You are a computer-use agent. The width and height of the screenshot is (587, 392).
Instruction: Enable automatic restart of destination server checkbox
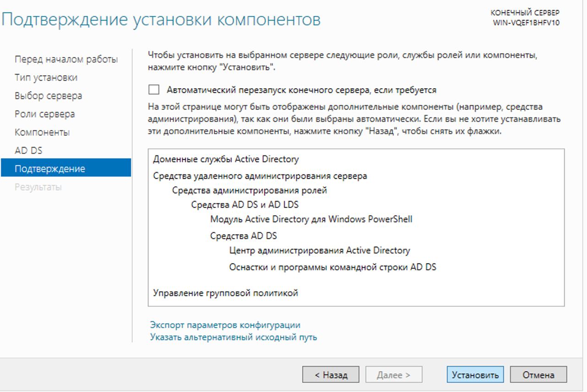[154, 90]
